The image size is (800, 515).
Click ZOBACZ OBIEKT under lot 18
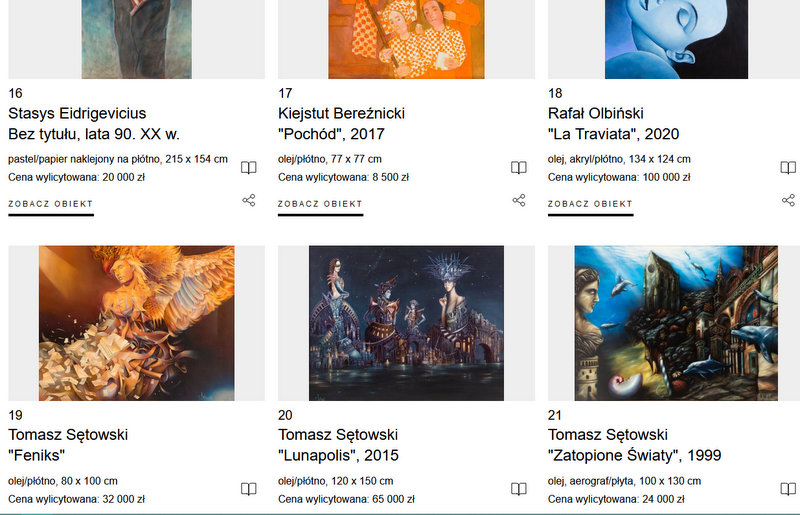590,204
